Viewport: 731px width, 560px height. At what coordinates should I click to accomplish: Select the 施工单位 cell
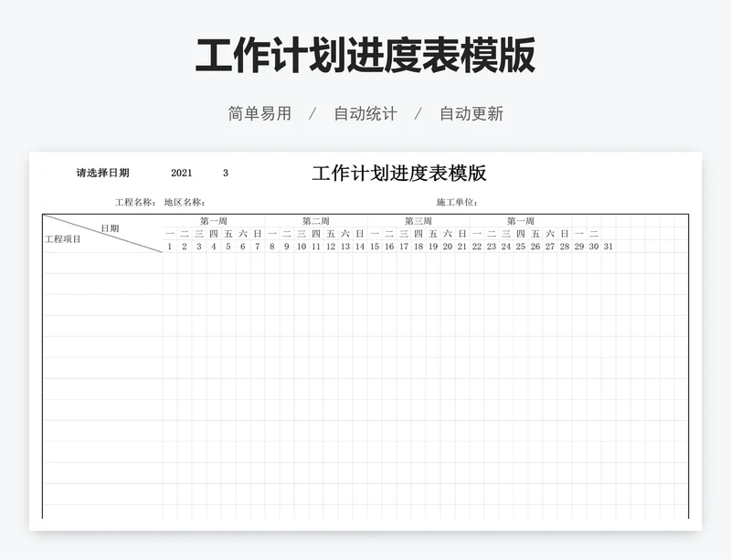tap(457, 203)
